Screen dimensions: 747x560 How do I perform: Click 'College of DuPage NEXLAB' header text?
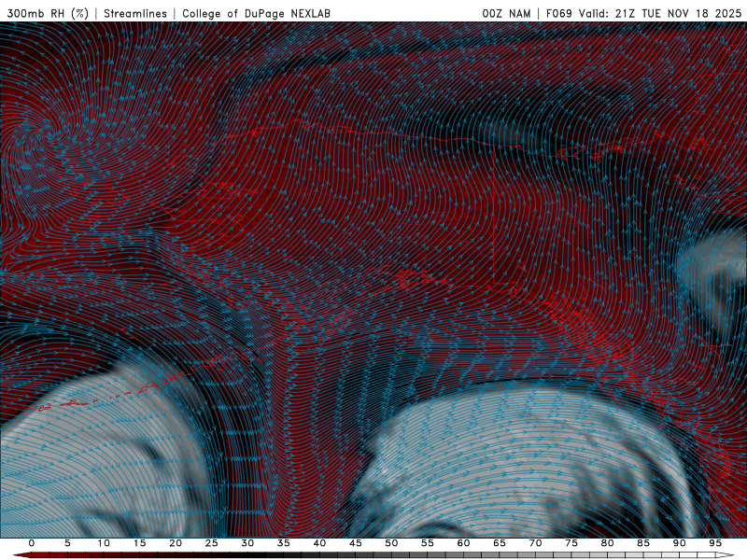pyautogui.click(x=256, y=13)
